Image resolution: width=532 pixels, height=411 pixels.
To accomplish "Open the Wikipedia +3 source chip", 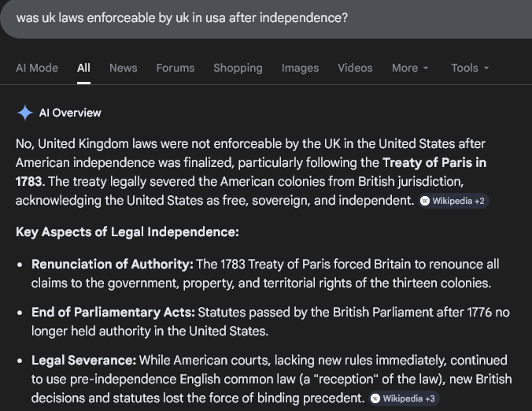I will (404, 398).
